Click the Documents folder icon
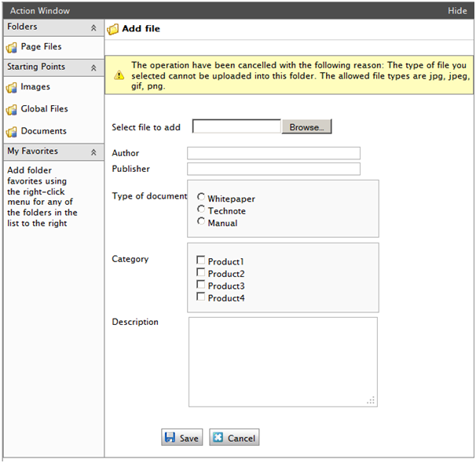Image resolution: width=476 pixels, height=463 pixels. click(x=12, y=132)
